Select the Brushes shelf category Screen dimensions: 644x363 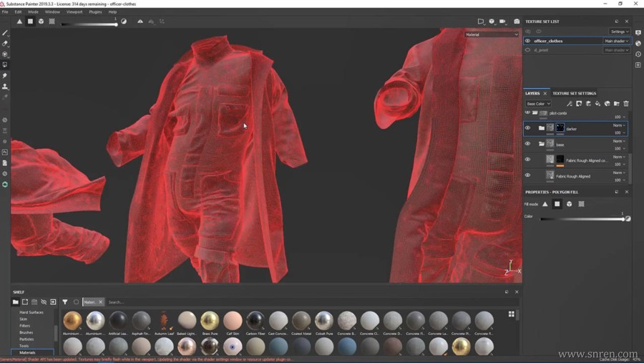coord(26,332)
